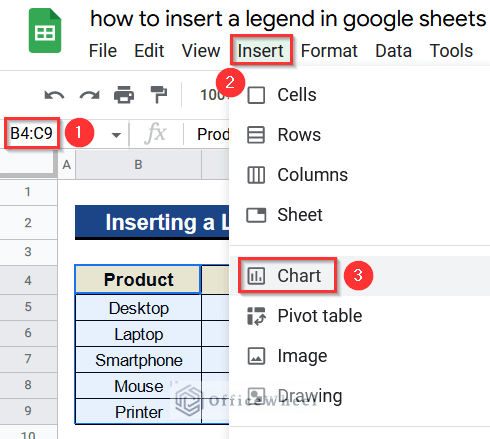Open the Tools menu

click(x=451, y=51)
